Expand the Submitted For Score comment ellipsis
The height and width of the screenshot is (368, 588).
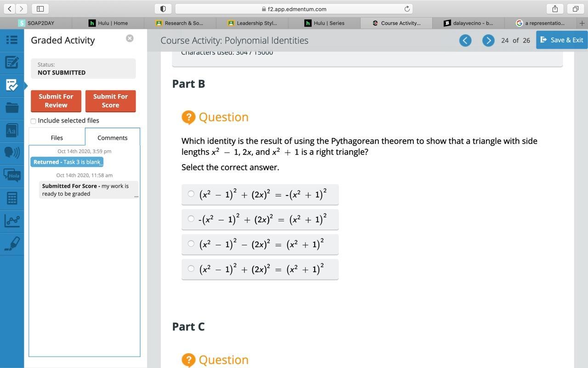click(136, 196)
